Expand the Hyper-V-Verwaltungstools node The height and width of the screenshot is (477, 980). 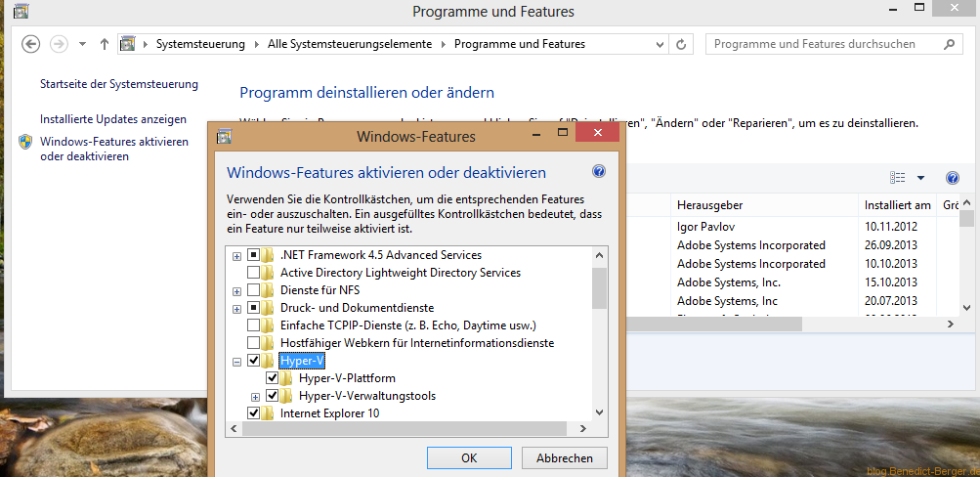255,397
